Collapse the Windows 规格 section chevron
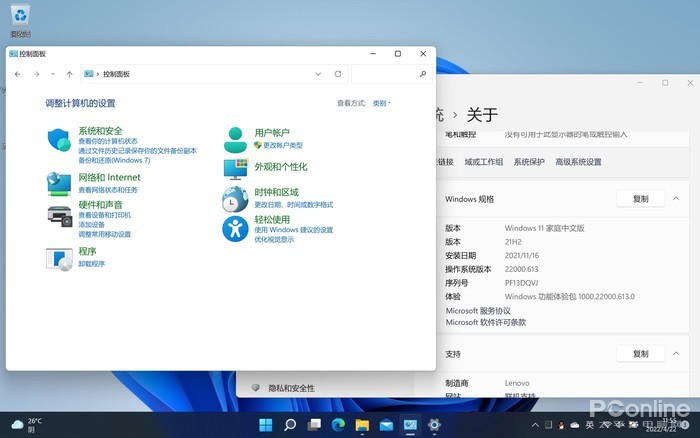Screen dimensions: 700x438 click(677, 199)
